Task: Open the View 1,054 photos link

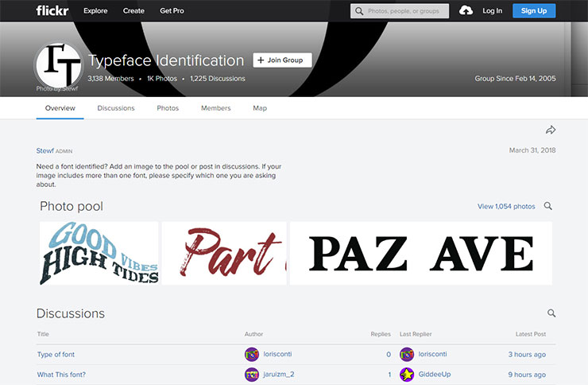Action: [x=506, y=206]
